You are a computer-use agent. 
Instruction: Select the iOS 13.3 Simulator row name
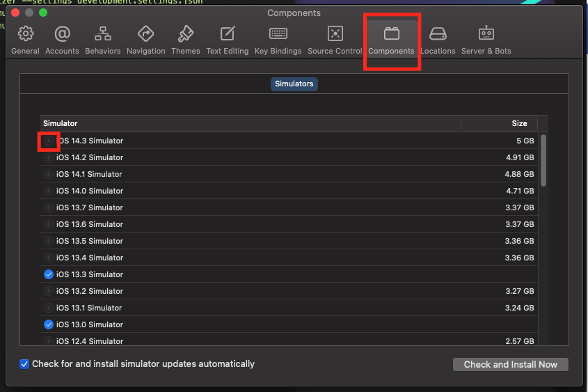(90, 274)
